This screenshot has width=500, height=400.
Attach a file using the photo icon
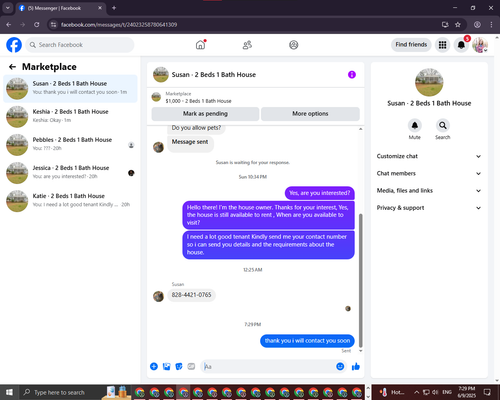point(166,367)
